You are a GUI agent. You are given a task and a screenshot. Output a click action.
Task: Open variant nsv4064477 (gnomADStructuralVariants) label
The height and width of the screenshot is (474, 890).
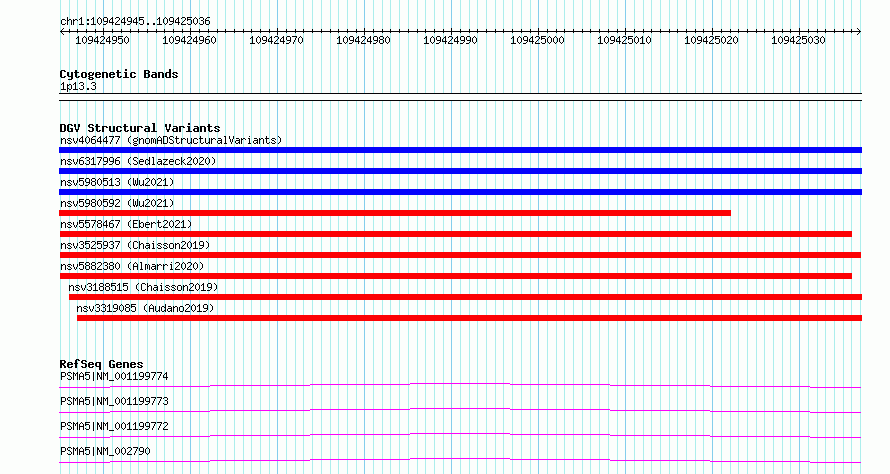171,140
